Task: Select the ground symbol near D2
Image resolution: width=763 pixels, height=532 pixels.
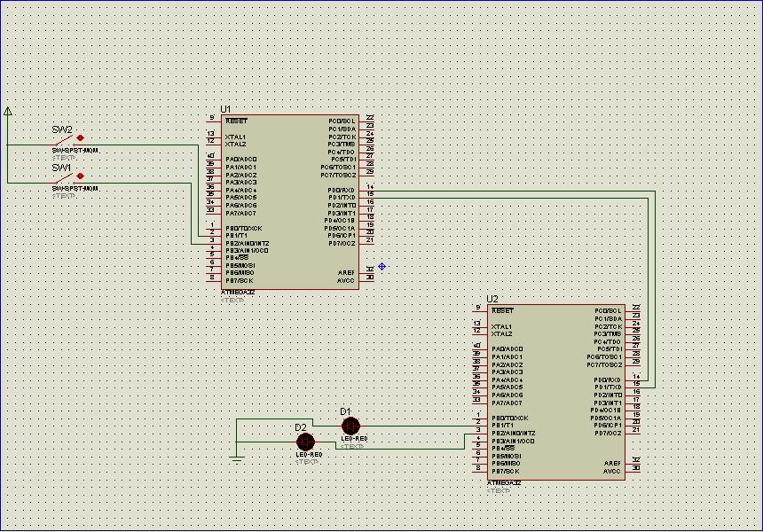Action: [x=236, y=458]
